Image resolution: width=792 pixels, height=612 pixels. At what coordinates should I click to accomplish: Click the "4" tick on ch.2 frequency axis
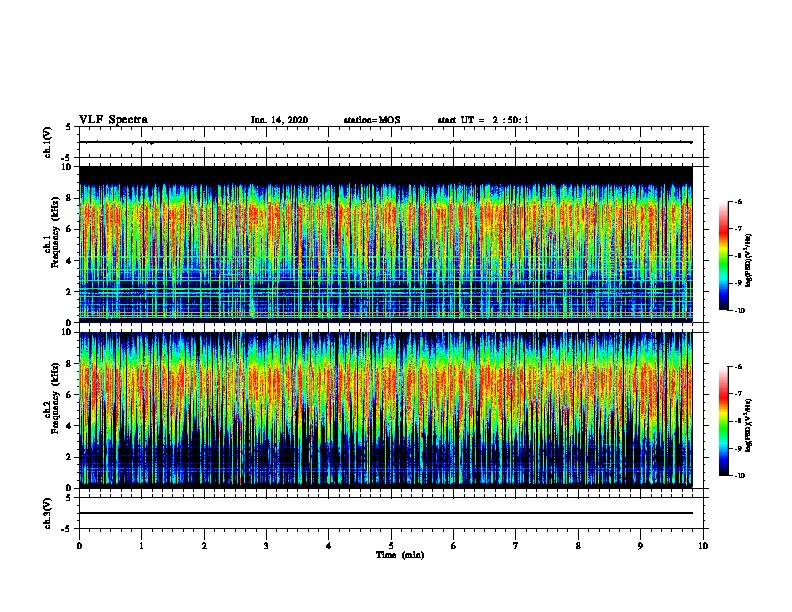click(69, 426)
